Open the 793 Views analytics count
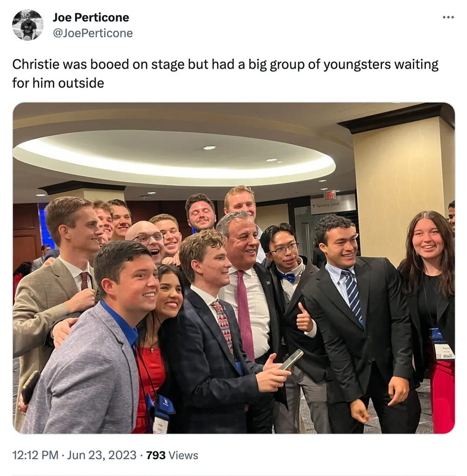This screenshot has height=476, width=467. (x=172, y=455)
